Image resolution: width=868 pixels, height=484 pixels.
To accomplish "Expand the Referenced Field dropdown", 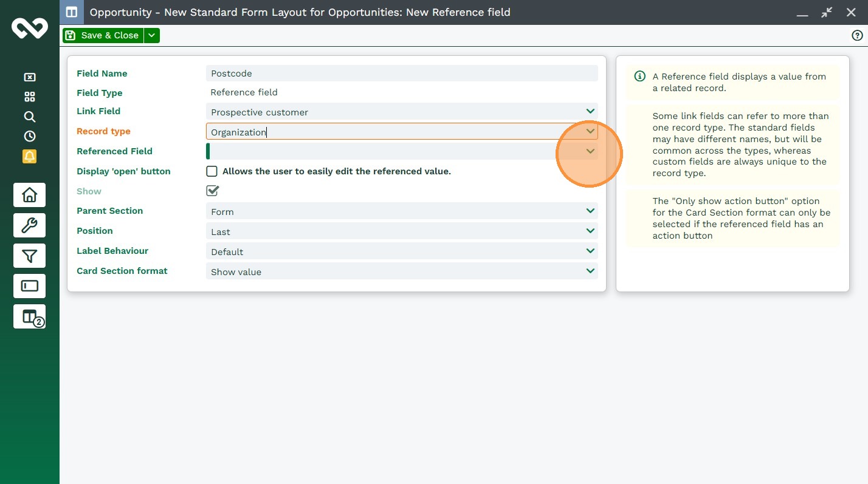I will [x=590, y=151].
